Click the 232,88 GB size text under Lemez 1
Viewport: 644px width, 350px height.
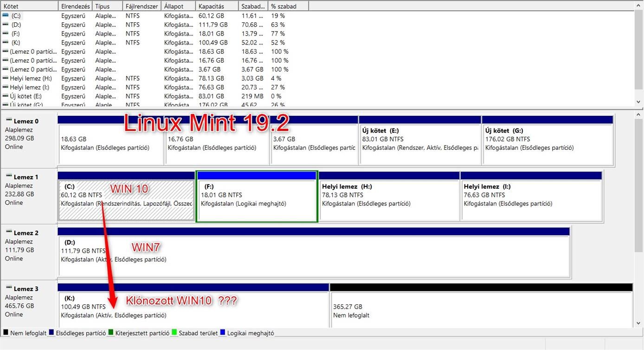[19, 194]
